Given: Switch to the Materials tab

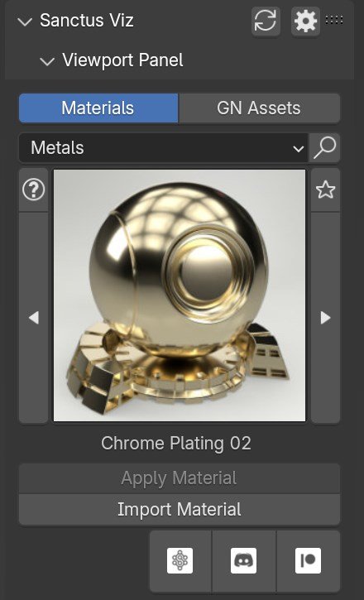Looking at the screenshot, I should click(98, 108).
